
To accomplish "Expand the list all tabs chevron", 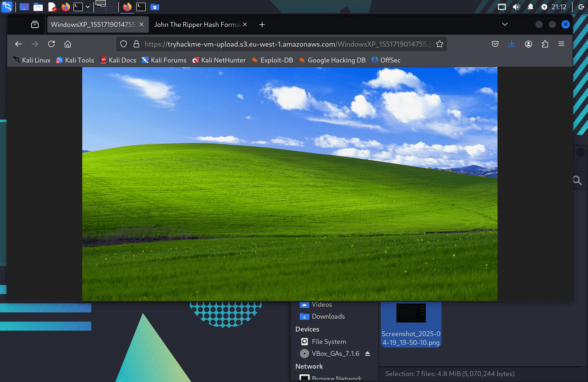I will (505, 24).
